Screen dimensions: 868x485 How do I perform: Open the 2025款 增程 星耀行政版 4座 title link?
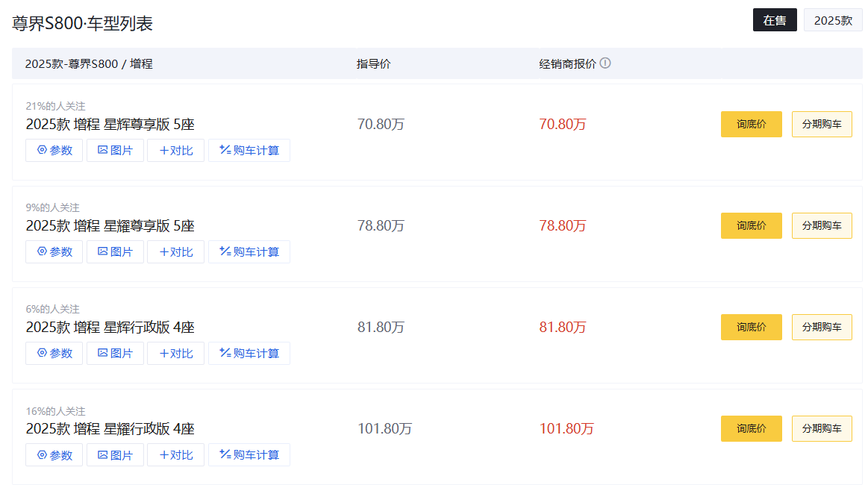[x=110, y=429]
